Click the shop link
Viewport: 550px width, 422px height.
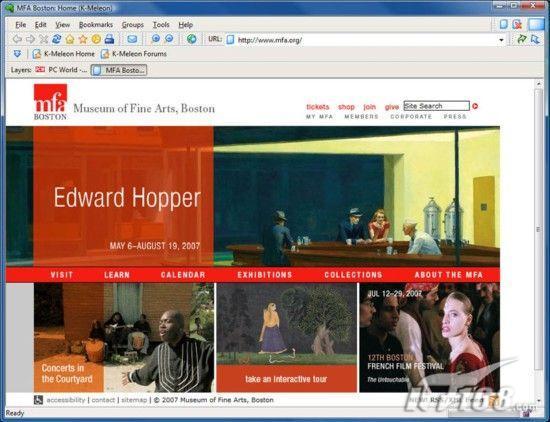[x=346, y=107]
